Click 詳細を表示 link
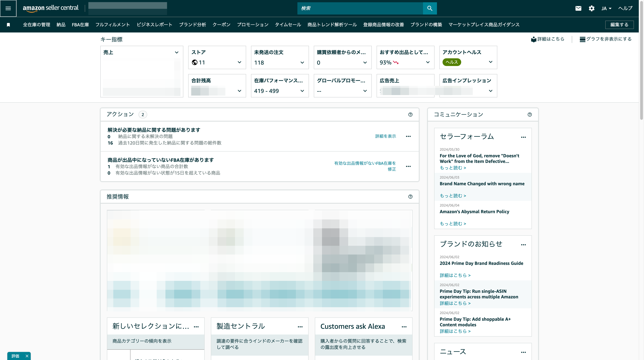 [385, 136]
